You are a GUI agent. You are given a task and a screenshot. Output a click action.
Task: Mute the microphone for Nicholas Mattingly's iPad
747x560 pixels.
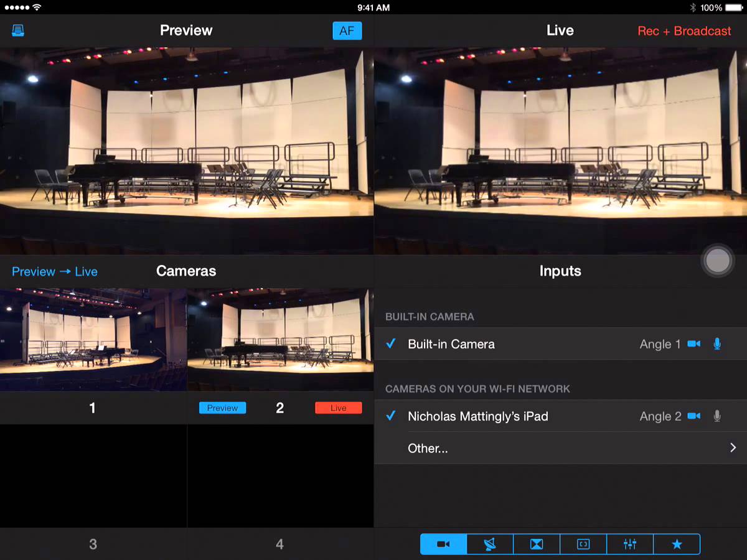click(x=717, y=416)
